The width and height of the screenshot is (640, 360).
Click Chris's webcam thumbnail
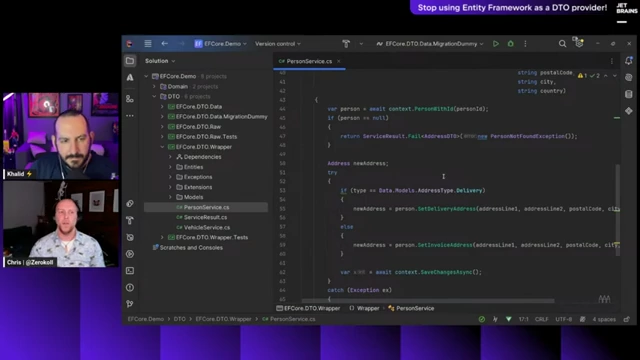click(x=61, y=224)
